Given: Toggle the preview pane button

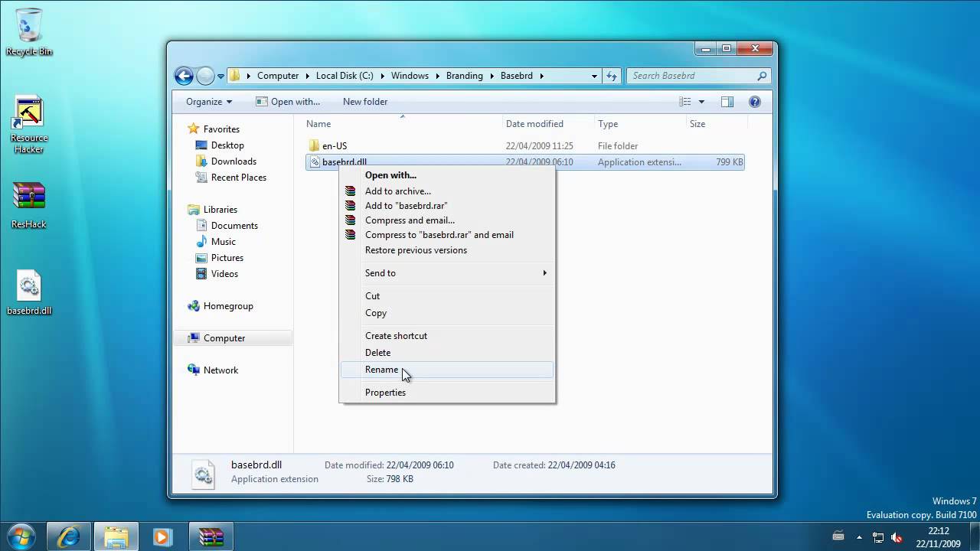Looking at the screenshot, I should (727, 102).
